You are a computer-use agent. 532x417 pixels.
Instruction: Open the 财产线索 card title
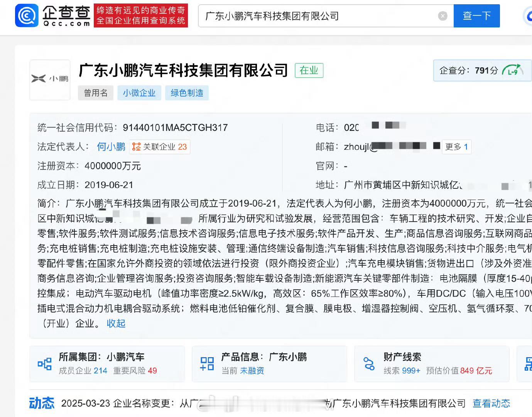(x=402, y=357)
